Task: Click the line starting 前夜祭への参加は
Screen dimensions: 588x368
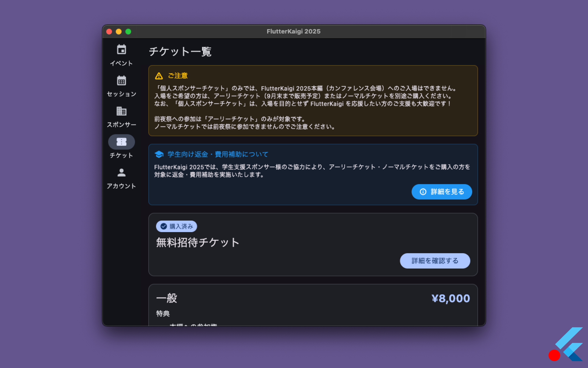Action: click(x=230, y=119)
